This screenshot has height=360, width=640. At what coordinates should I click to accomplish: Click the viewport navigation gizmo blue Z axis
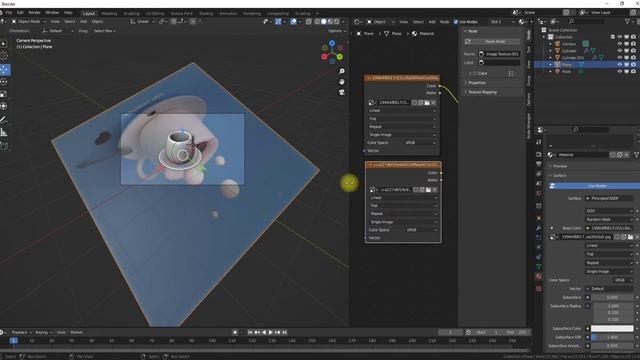tap(332, 43)
